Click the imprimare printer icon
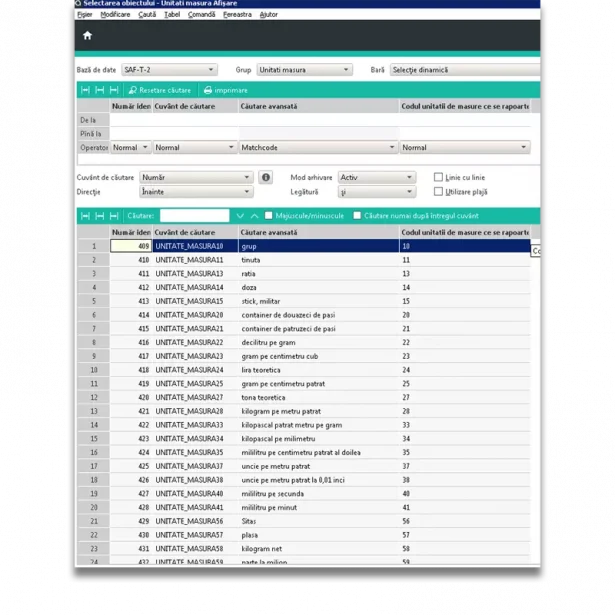Screen dimensions: 615x615 pyautogui.click(x=208, y=90)
